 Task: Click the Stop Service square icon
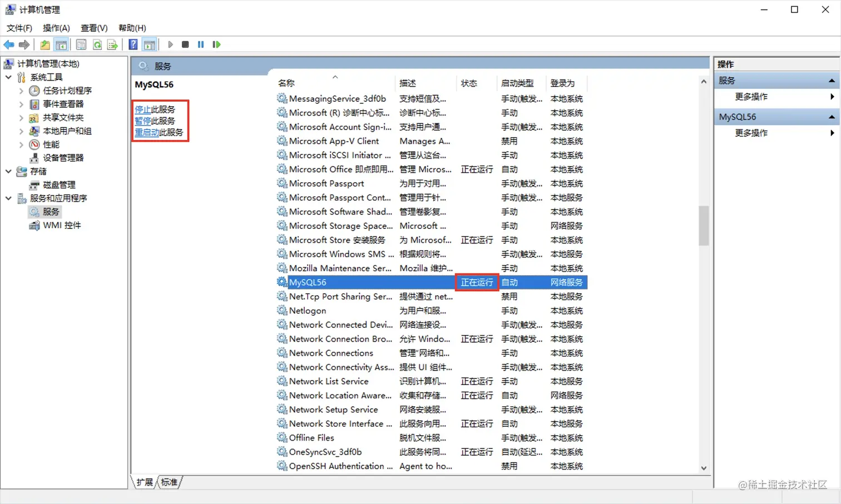185,44
